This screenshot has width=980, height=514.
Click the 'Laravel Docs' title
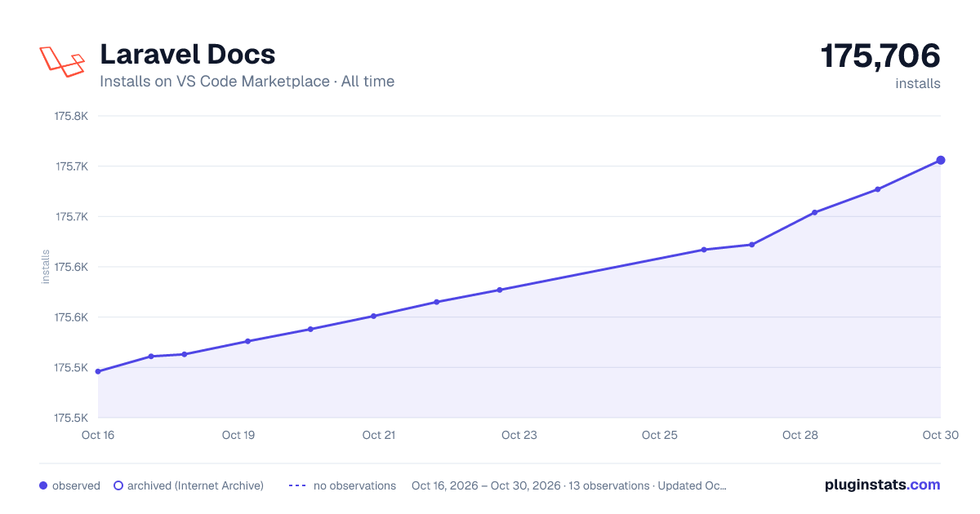(187, 54)
